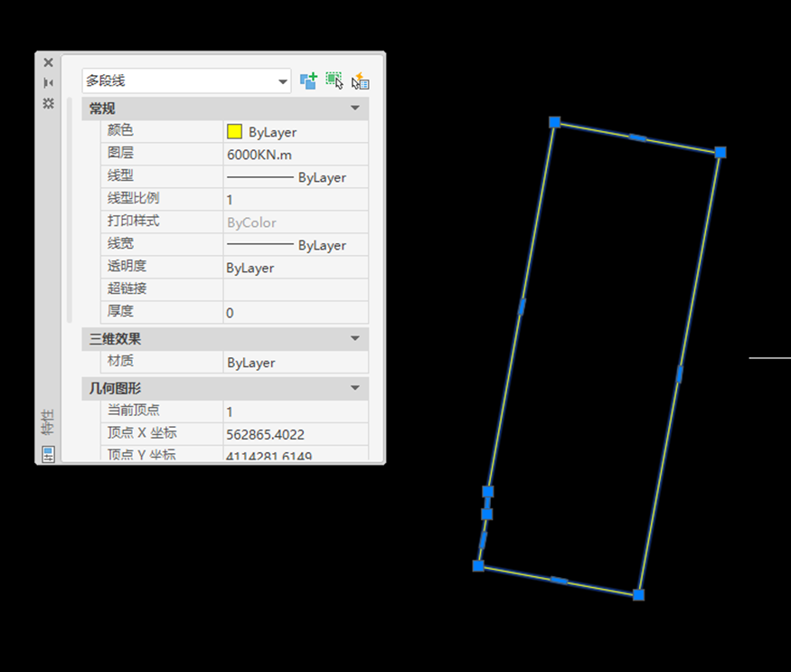The width and height of the screenshot is (791, 672).
Task: Click the midpoint grip on the right edge
Action: pos(680,374)
